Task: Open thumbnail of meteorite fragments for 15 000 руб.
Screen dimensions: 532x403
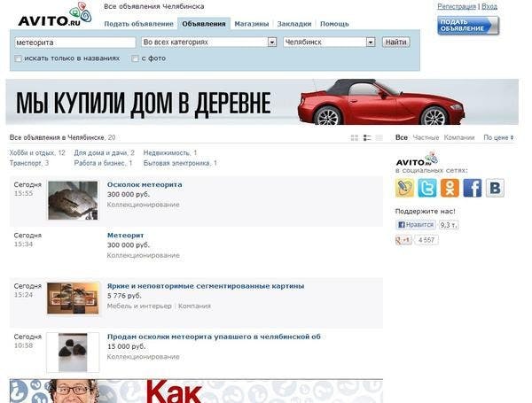Action: [73, 353]
